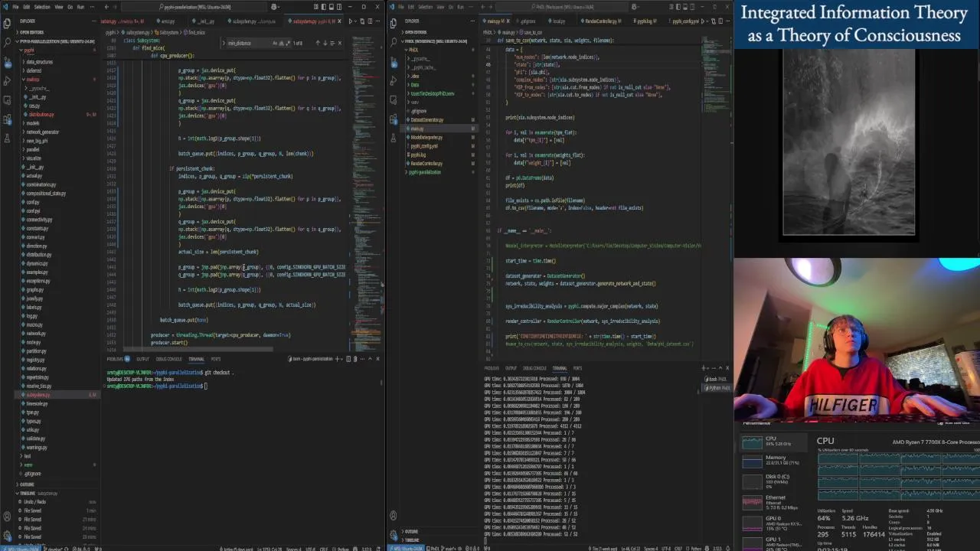
Task: Expand replace toggle chevron in find widget
Action: [224, 43]
